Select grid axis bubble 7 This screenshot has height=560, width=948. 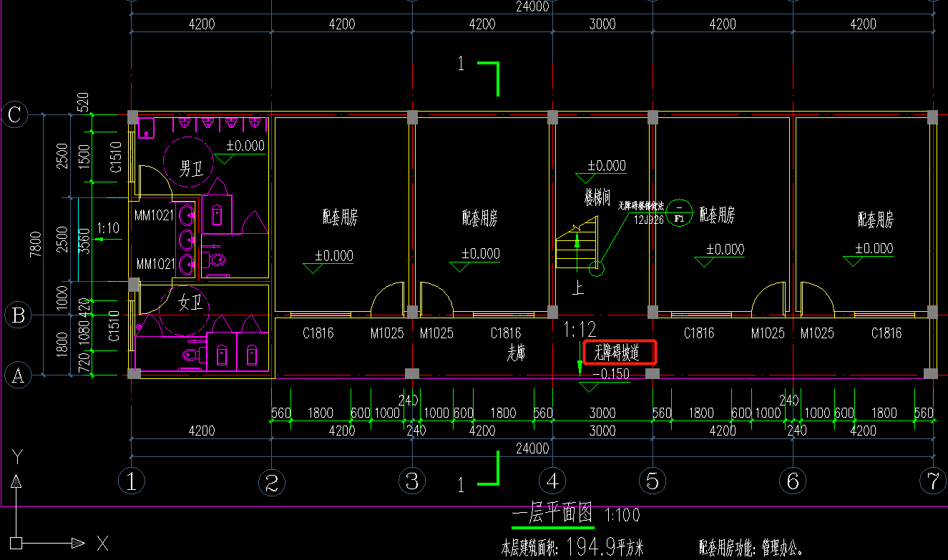tap(933, 482)
